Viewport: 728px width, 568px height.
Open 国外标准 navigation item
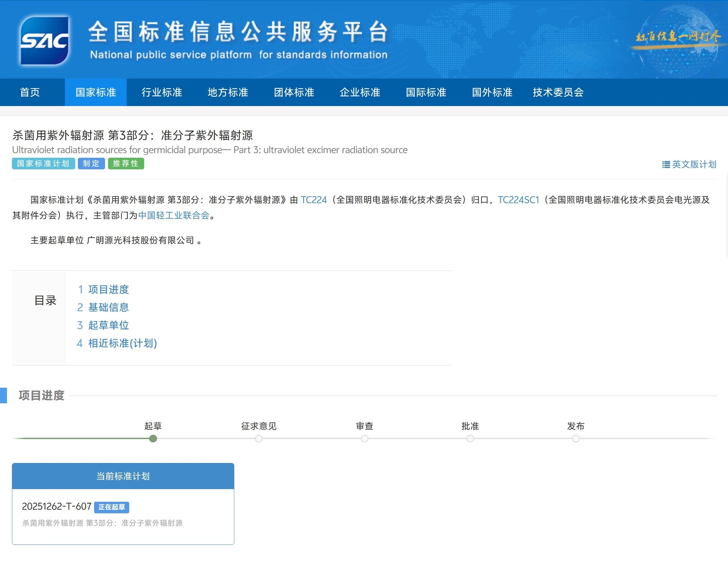click(492, 92)
